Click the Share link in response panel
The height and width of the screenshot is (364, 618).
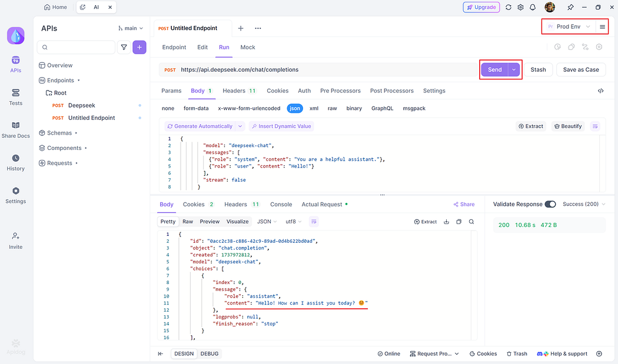pyautogui.click(x=464, y=205)
